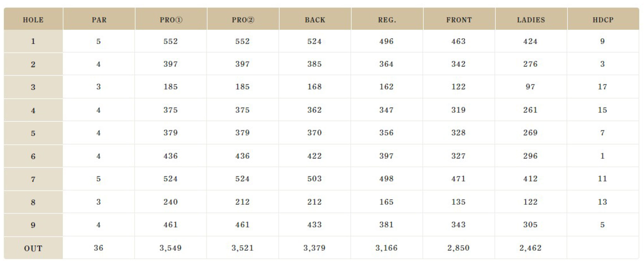Click the 97 LADIES yardage cell
The width and height of the screenshot is (644, 261).
click(531, 87)
